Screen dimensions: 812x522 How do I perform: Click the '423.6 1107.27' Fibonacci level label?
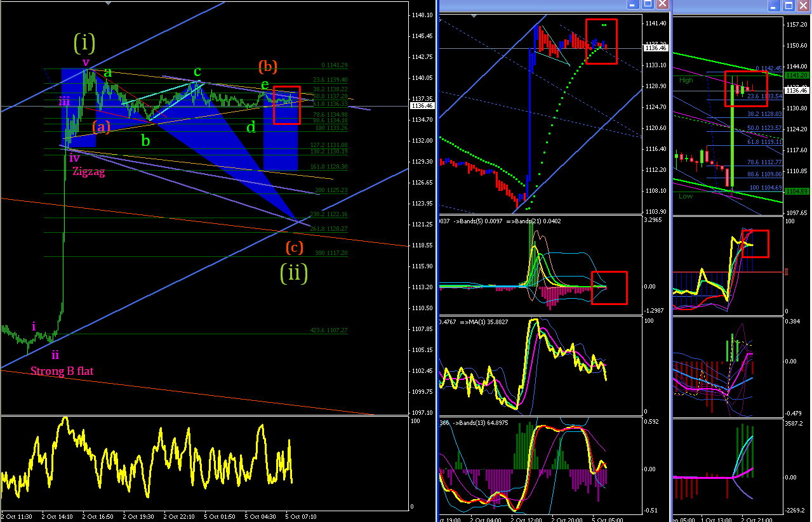tap(330, 330)
